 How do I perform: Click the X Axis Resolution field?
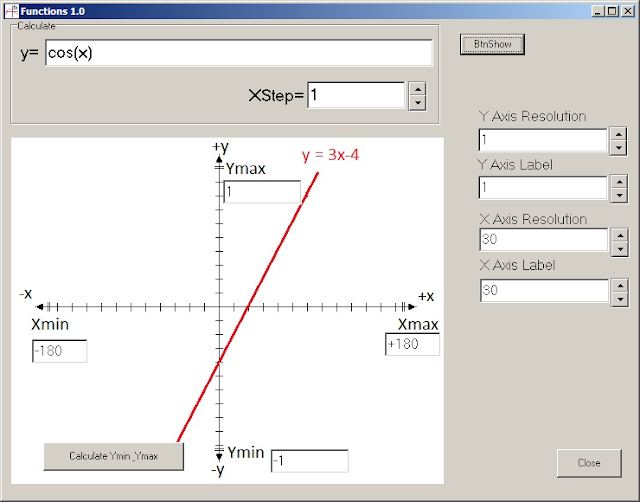tap(544, 240)
